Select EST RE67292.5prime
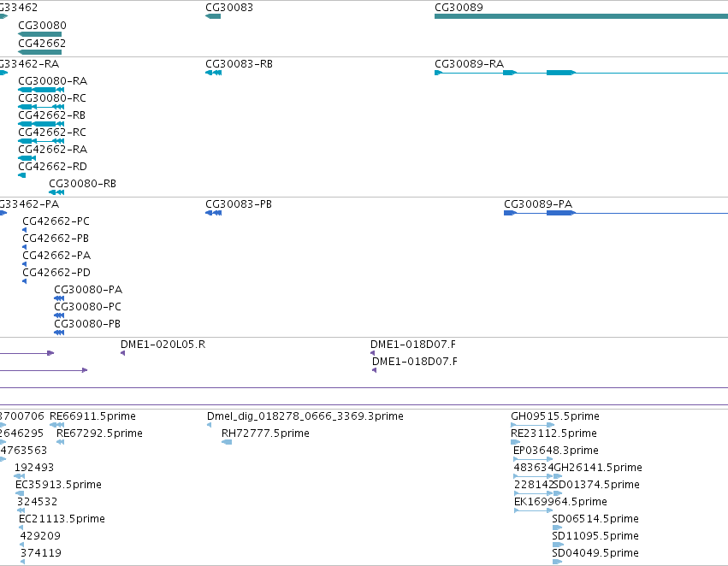728x566 pixels. tap(99, 433)
